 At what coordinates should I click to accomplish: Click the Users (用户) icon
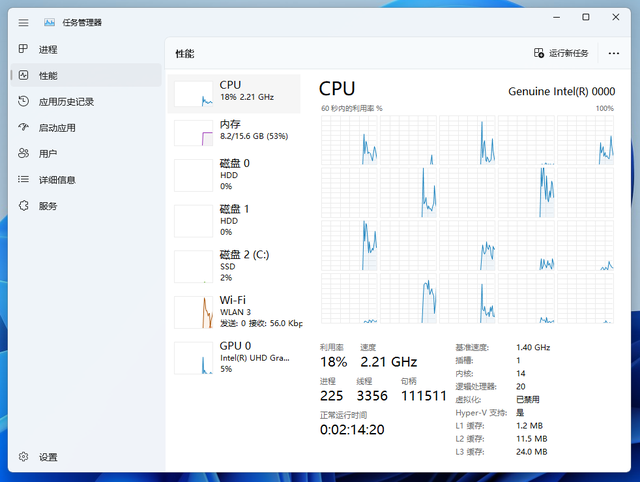(23, 153)
